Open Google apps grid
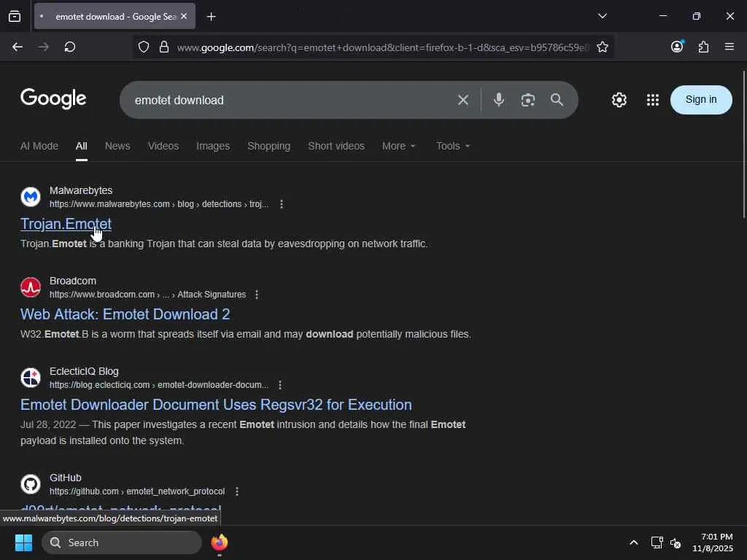747x560 pixels. [653, 100]
